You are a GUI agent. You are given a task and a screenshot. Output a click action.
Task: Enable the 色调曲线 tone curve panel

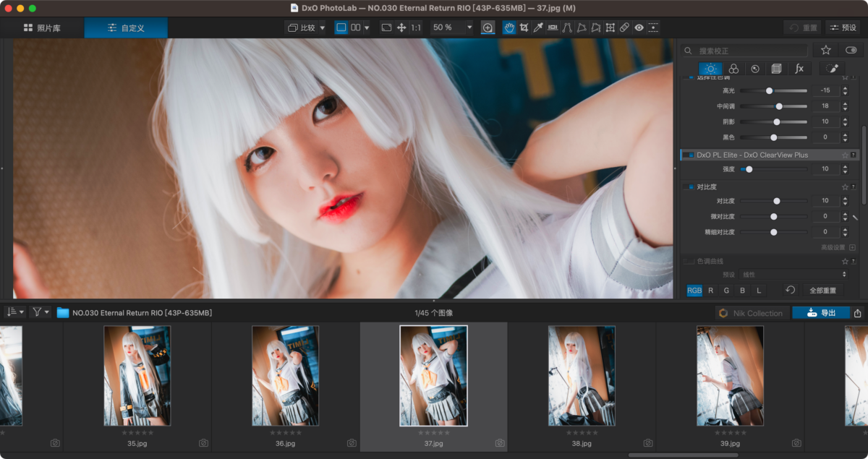point(688,261)
